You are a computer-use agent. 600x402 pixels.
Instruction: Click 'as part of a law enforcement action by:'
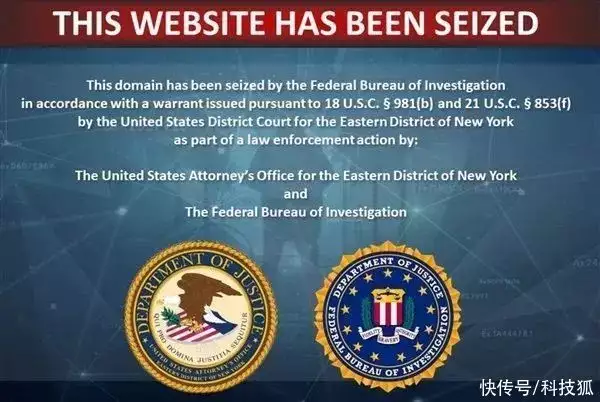295,140
